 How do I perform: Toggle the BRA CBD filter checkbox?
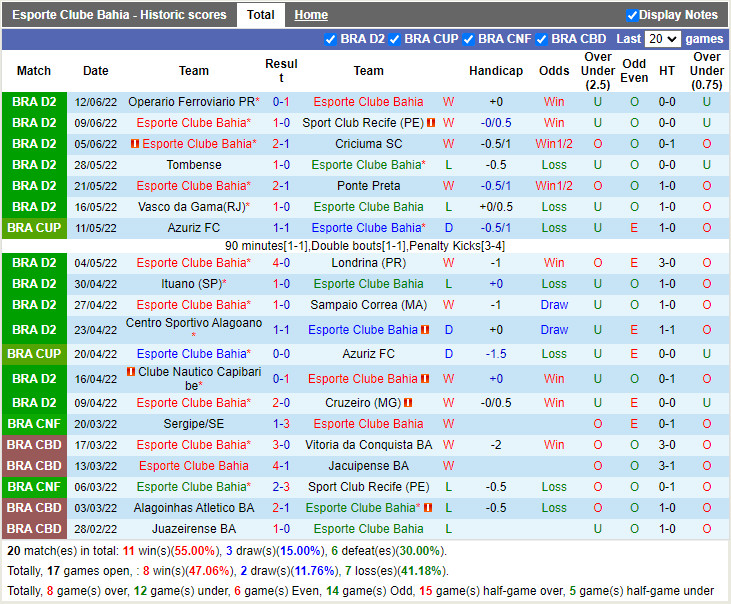542,39
